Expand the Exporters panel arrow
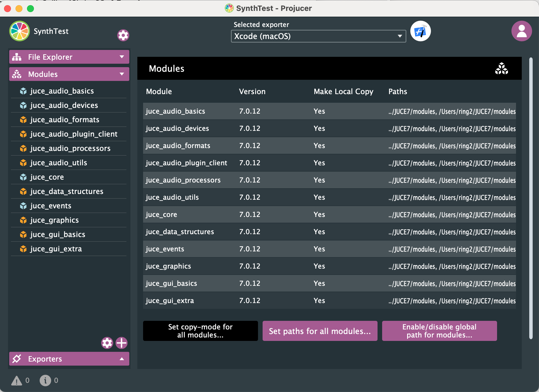539x392 pixels. coord(122,359)
